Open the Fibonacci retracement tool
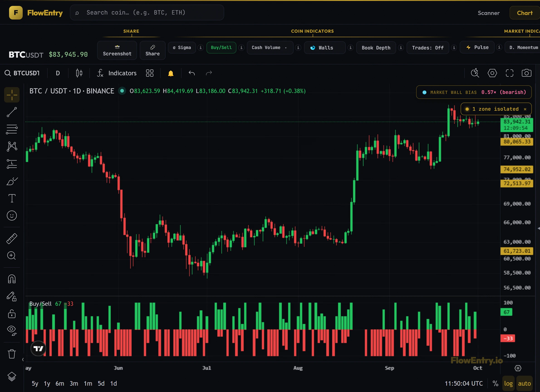This screenshot has height=392, width=540. click(x=12, y=130)
